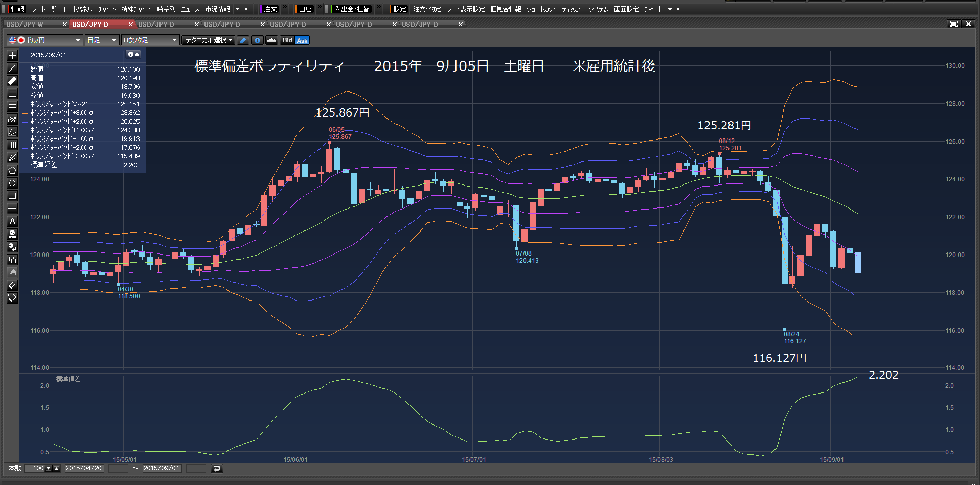
Task: Open the レート一覧 menu item
Action: tap(44, 9)
